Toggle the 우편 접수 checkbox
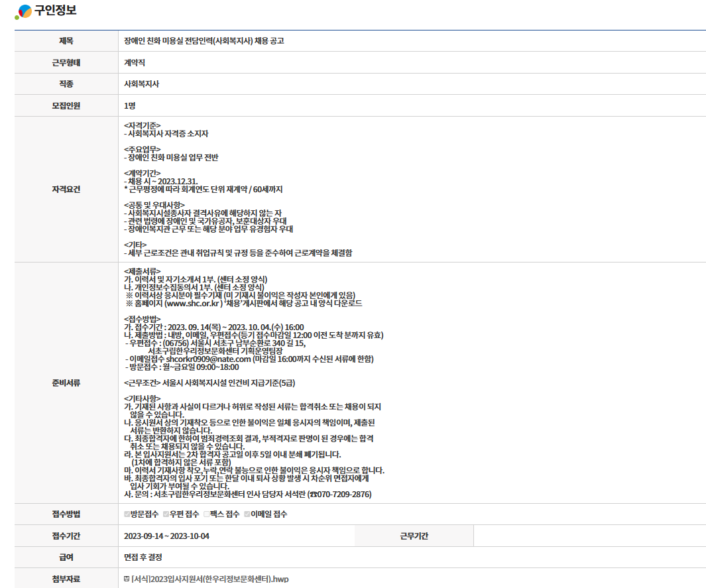 pos(166,514)
